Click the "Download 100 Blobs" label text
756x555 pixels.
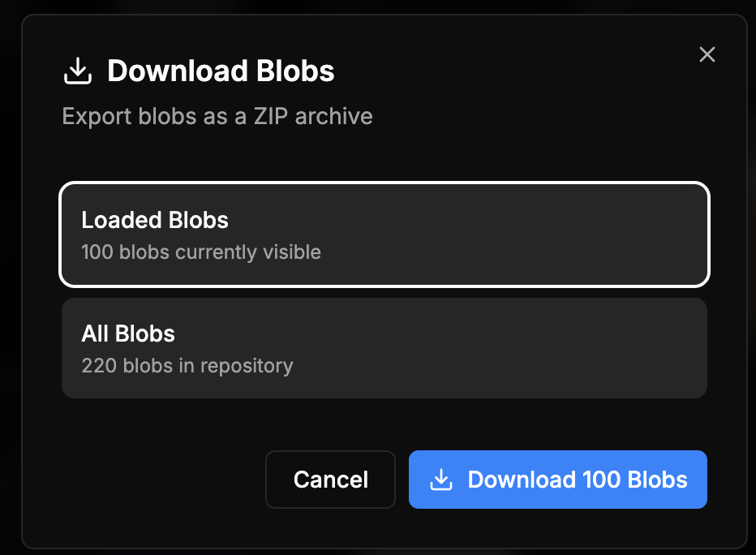pos(578,480)
